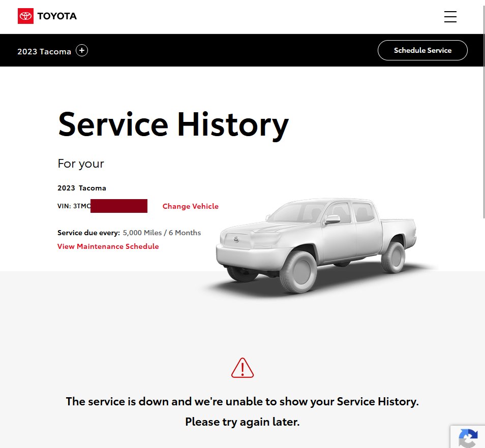This screenshot has height=448, width=485.
Task: Click the TOYOTA wordmark text
Action: pyautogui.click(x=57, y=16)
